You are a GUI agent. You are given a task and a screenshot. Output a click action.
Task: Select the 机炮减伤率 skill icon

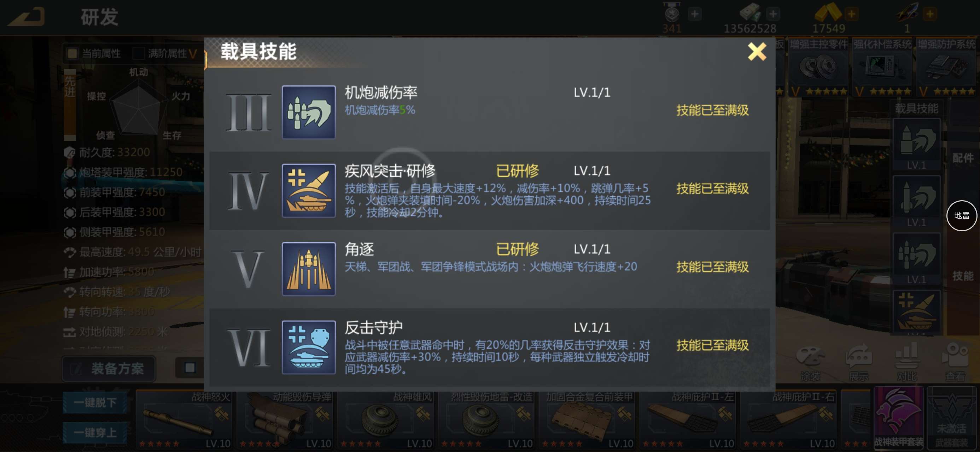click(x=309, y=112)
